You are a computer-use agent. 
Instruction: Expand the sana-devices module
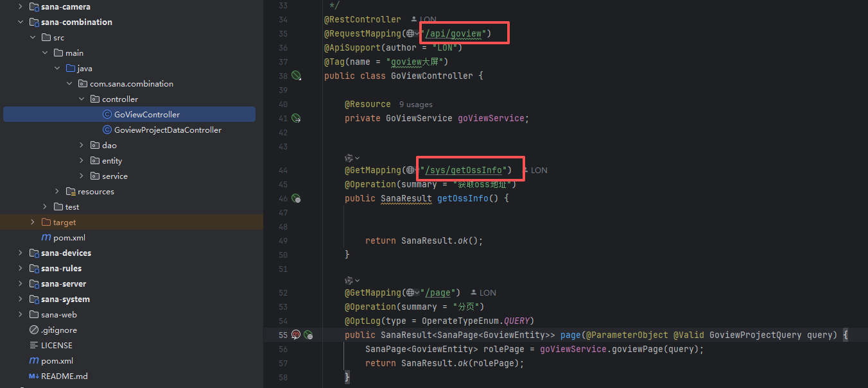[21, 253]
